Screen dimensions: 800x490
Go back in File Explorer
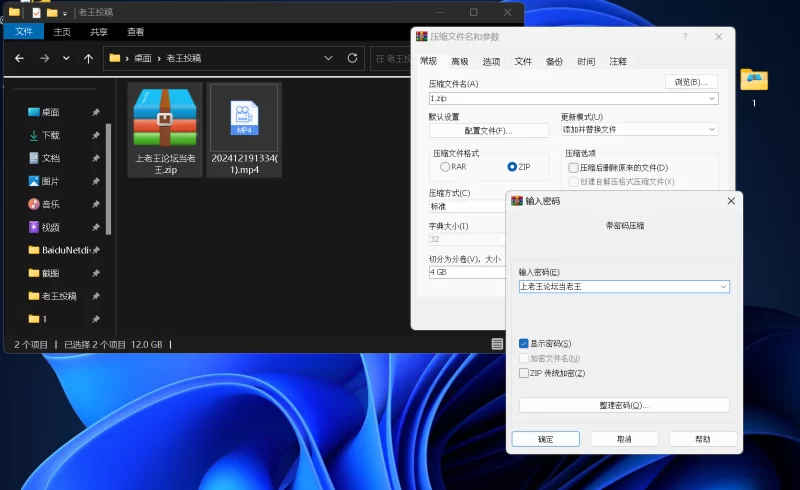point(19,58)
